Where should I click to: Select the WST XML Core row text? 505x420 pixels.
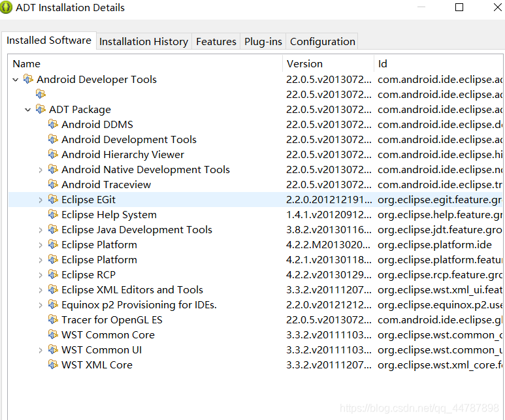(x=97, y=365)
